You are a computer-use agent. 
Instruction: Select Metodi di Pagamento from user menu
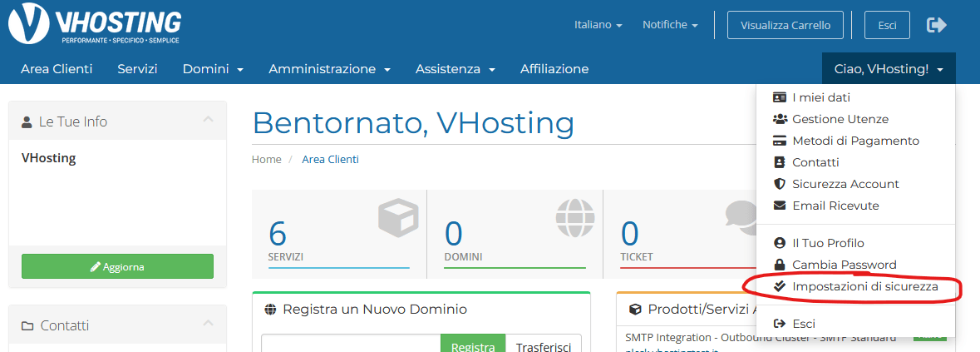coord(855,141)
